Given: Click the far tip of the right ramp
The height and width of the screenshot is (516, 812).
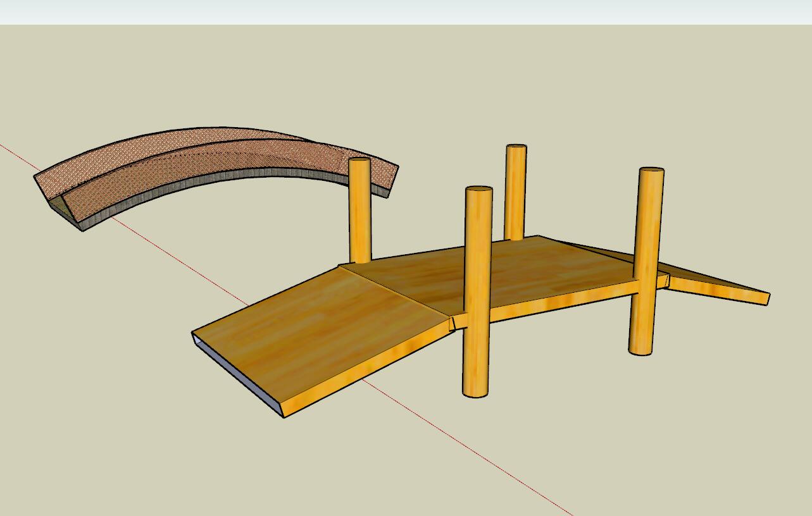Looking at the screenshot, I should pyautogui.click(x=766, y=298).
